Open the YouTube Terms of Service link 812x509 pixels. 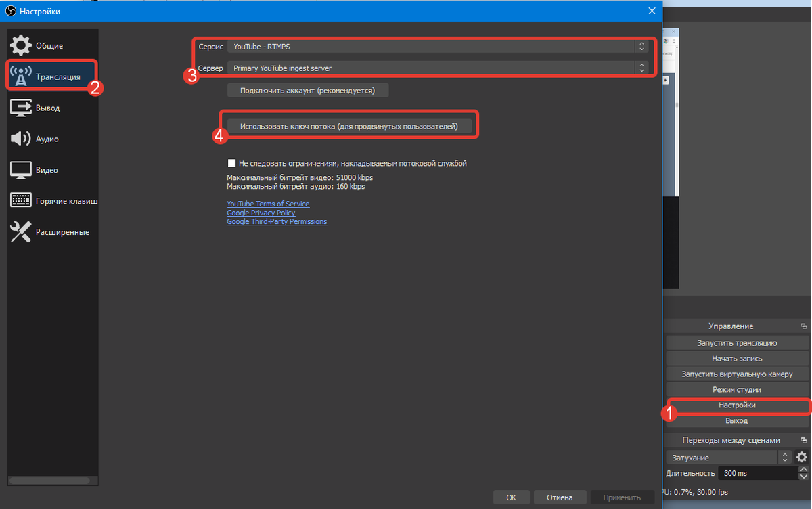pos(268,204)
